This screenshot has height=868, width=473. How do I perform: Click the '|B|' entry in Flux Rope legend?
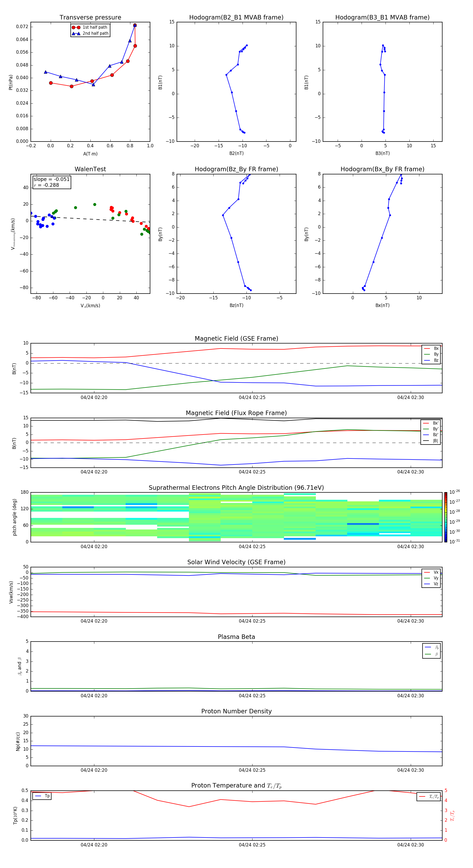pos(431,441)
